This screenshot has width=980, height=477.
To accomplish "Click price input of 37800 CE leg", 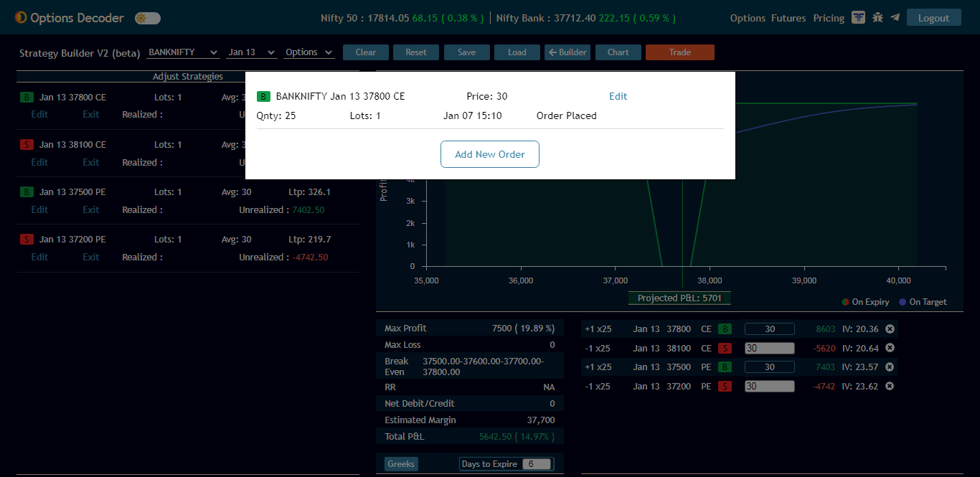I will (770, 329).
